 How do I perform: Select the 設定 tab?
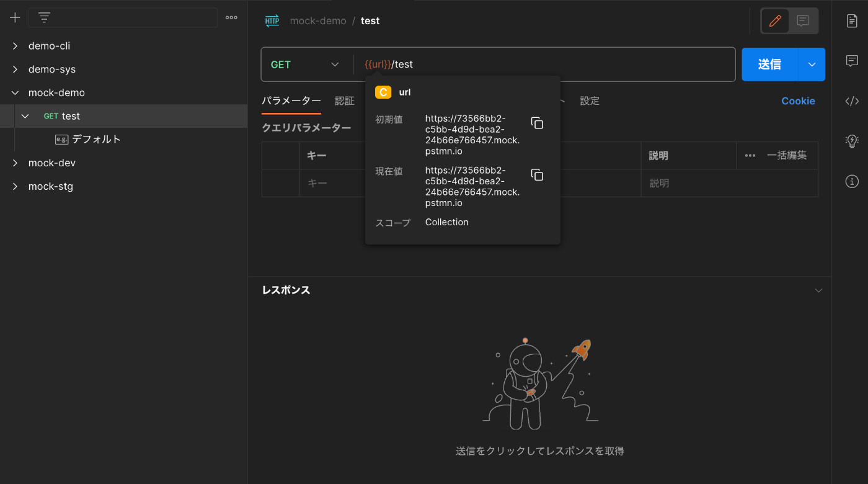click(x=590, y=101)
